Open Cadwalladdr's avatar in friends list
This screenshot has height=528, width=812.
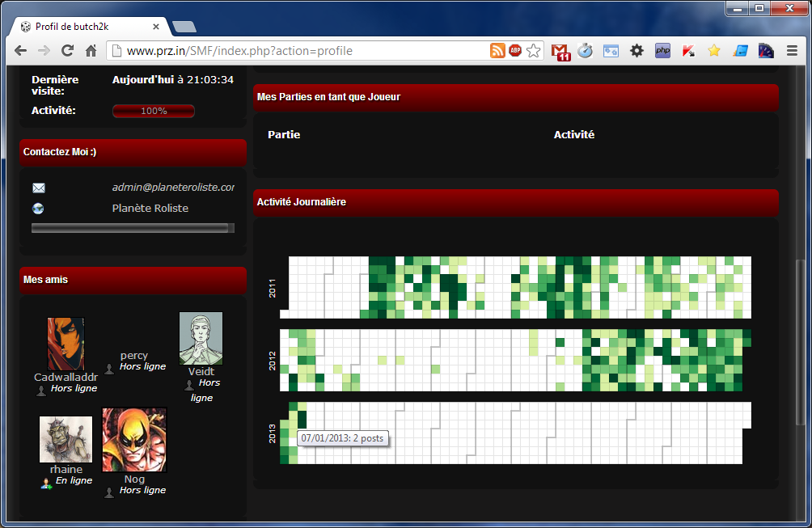point(66,344)
